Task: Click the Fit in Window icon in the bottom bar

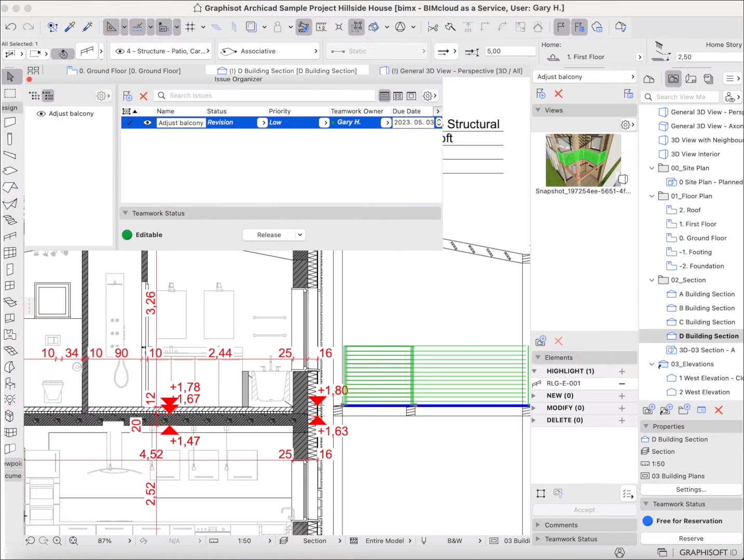Action: [74, 541]
